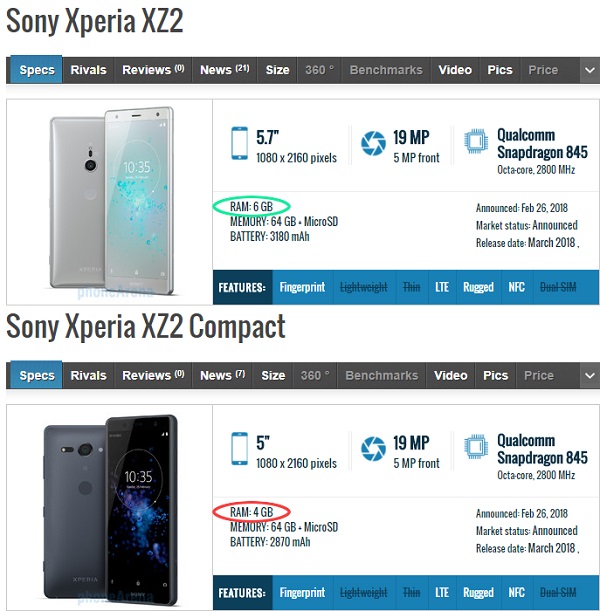Expand the XZ2 Compact tab bar dropdown chevron
Viewport: 600px width, 611px height.
coord(590,376)
